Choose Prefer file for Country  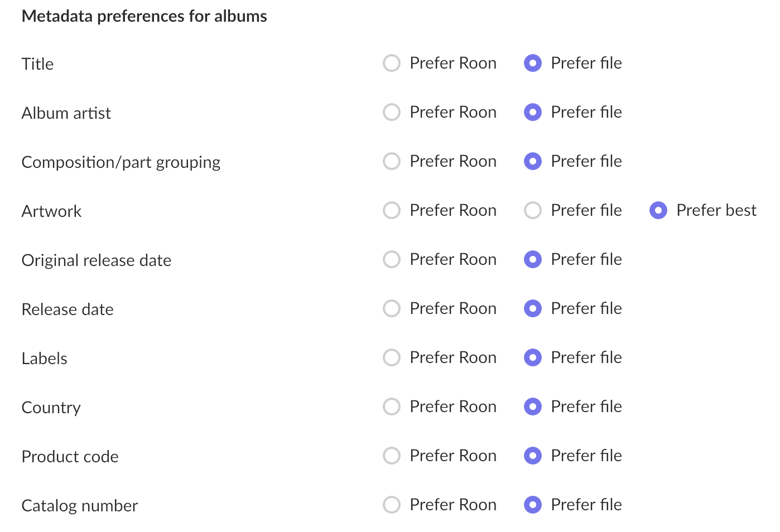pyautogui.click(x=533, y=407)
